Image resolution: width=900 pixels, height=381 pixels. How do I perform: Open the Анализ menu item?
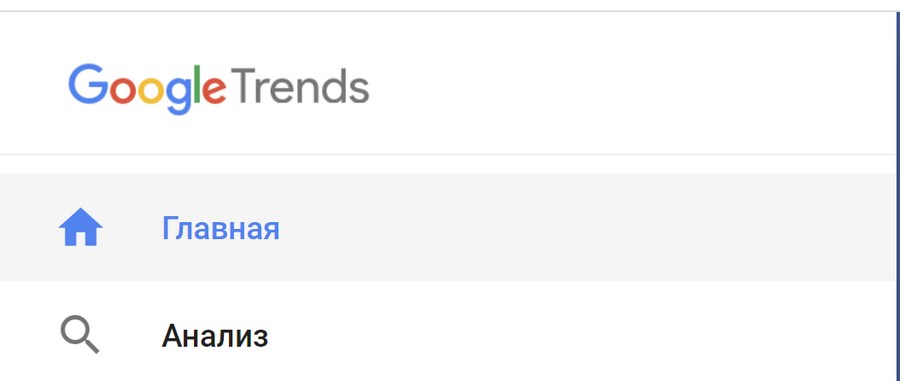click(448, 336)
